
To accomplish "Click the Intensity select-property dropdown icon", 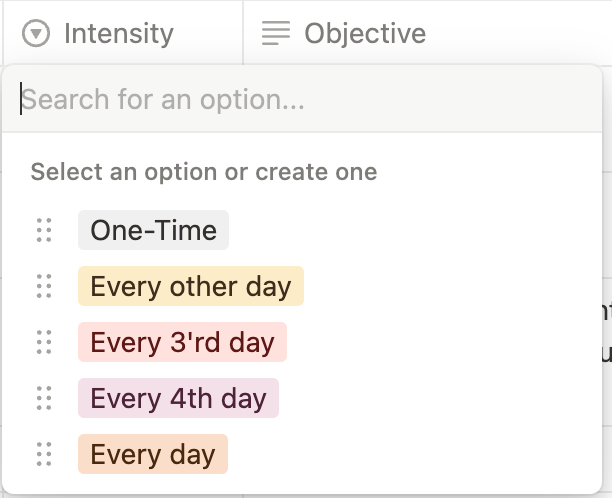I will click(x=36, y=34).
